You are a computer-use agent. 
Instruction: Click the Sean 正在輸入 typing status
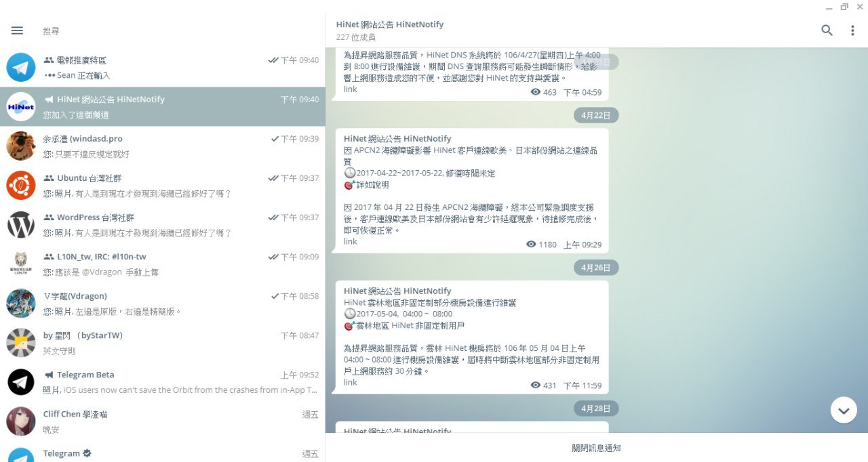coord(77,76)
